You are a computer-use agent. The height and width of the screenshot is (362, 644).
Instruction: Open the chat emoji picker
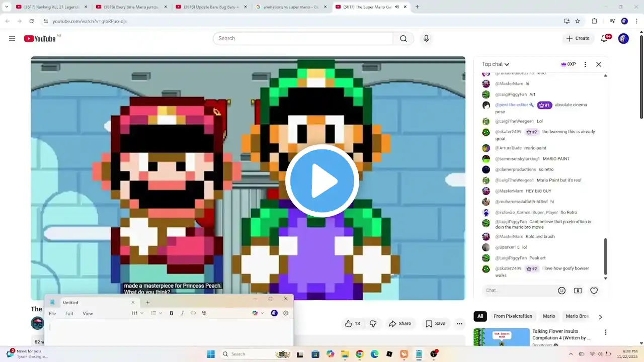pyautogui.click(x=561, y=291)
